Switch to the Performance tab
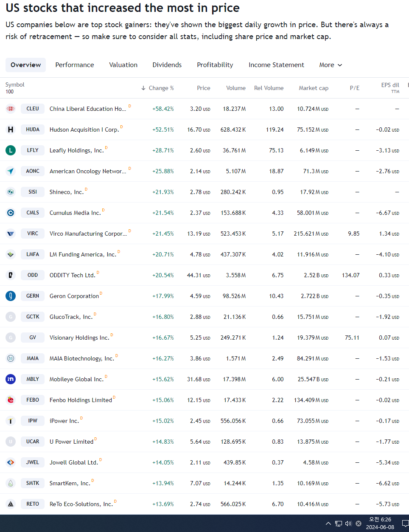Viewport: 409px width, 532px height. click(75, 65)
